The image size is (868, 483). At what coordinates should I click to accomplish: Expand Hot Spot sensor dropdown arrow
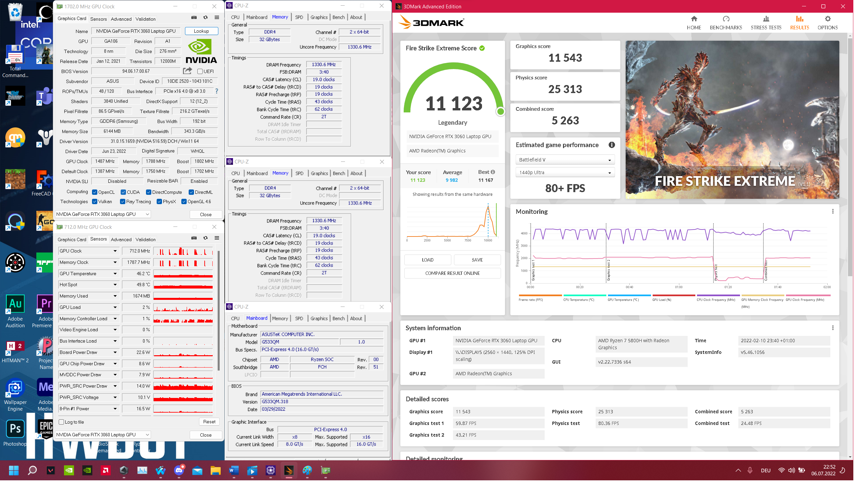(x=115, y=285)
